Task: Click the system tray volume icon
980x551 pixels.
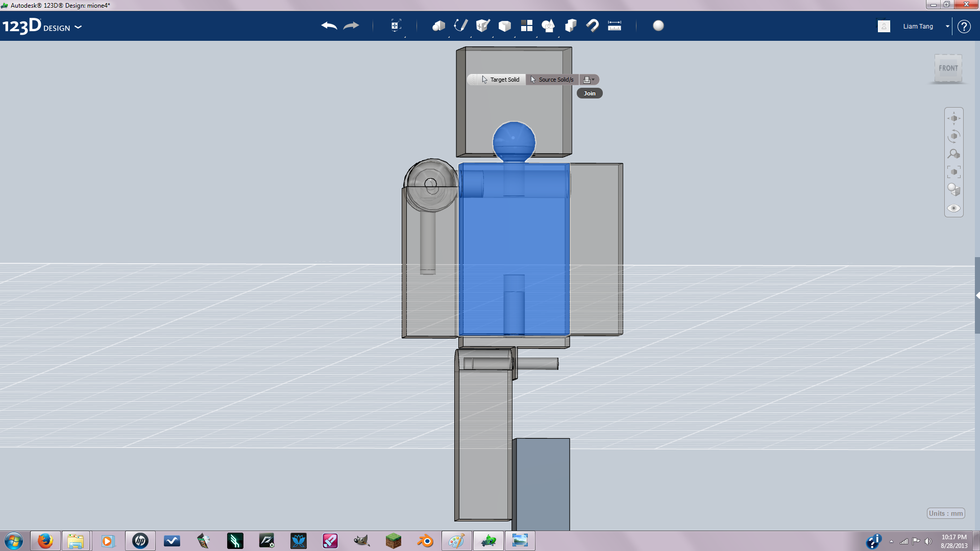Action: [x=928, y=541]
